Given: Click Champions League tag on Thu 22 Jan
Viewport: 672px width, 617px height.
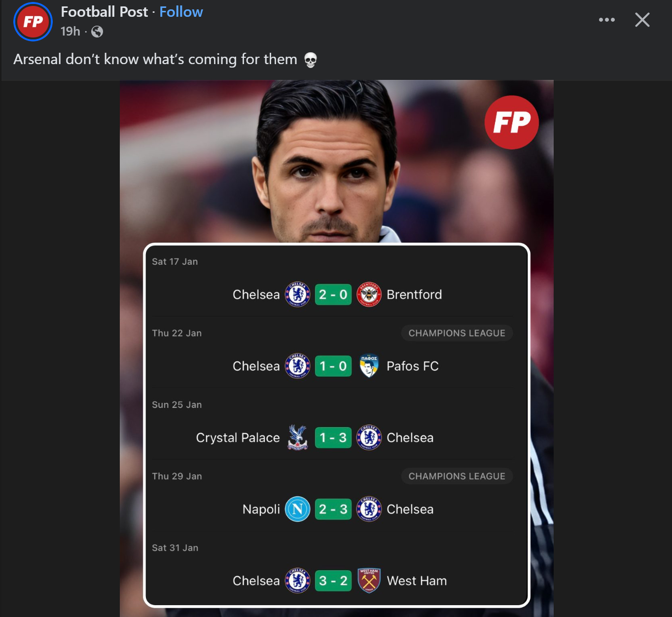Looking at the screenshot, I should (457, 333).
